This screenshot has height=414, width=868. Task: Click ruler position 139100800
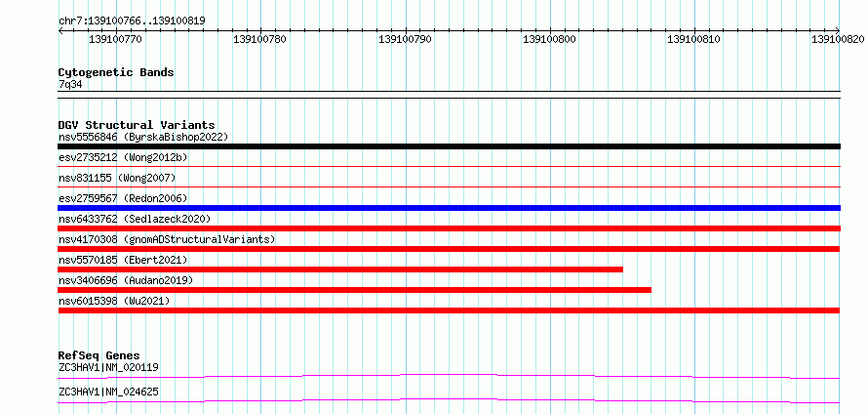(549, 39)
